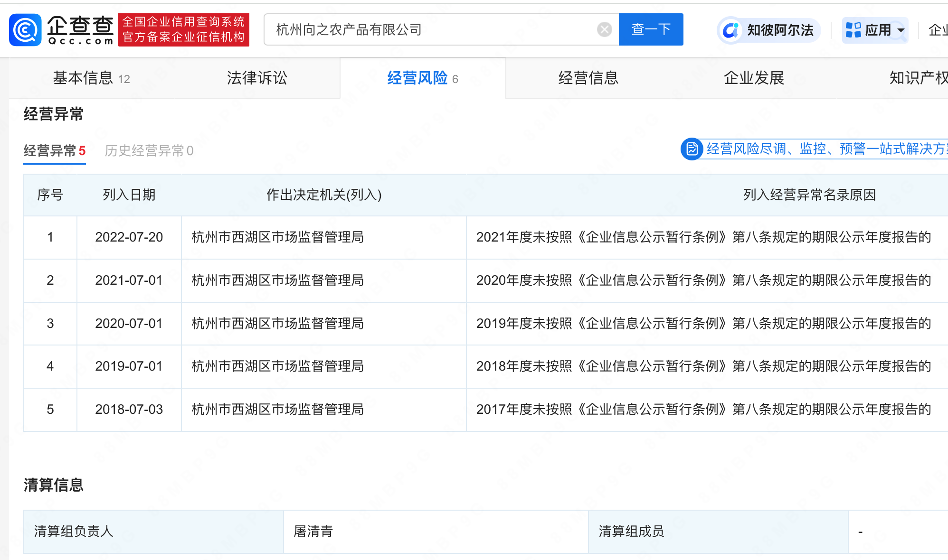Open 经营风险尽调 one-stop solution link
Viewport: 948px width, 560px height.
[825, 149]
